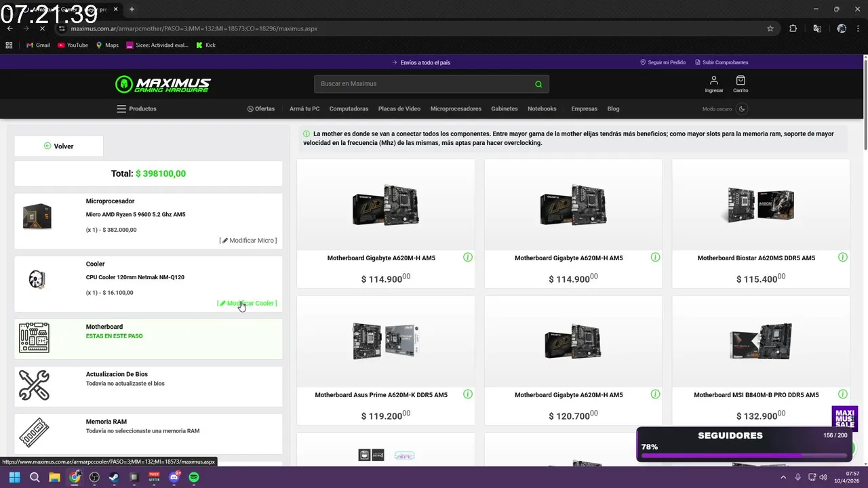Click the address bar URL
Viewport: 868px width, 488px height.
[x=194, y=28]
